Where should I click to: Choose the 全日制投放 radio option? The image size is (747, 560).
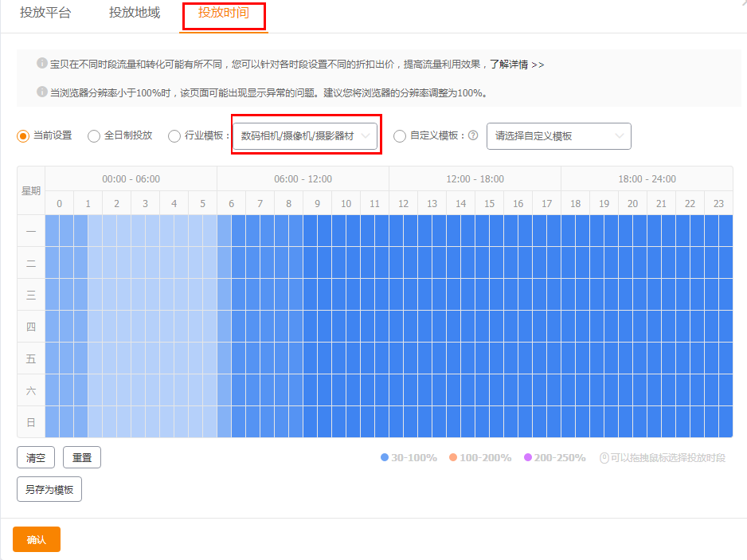[94, 136]
